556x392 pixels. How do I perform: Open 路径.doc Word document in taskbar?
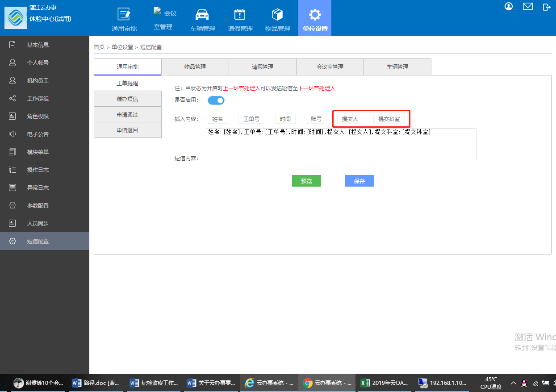tap(96, 383)
